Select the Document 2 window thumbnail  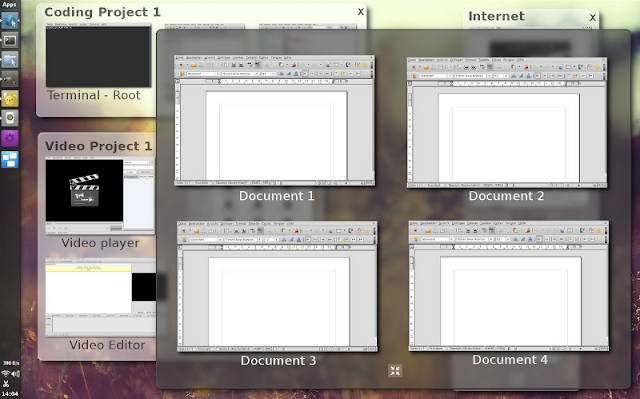tap(507, 122)
